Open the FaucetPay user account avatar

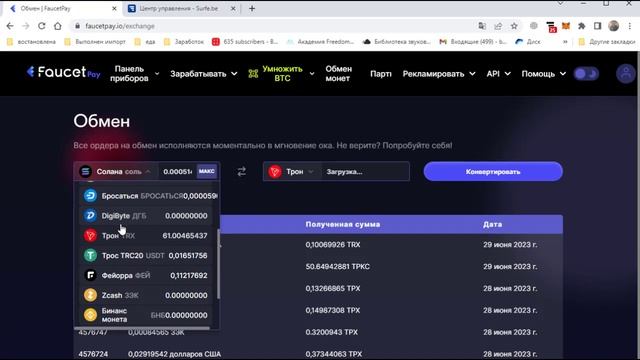click(x=625, y=73)
